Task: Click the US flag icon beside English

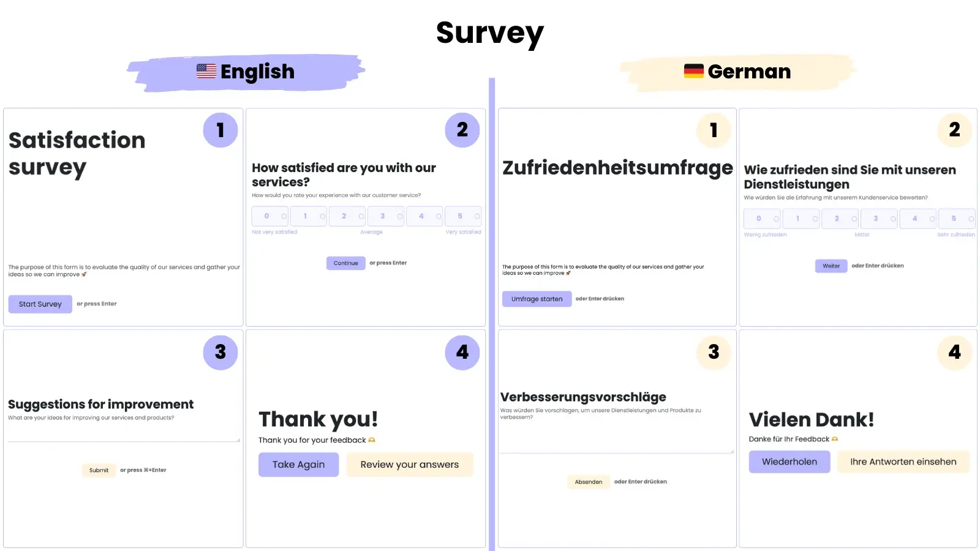Action: (x=206, y=71)
